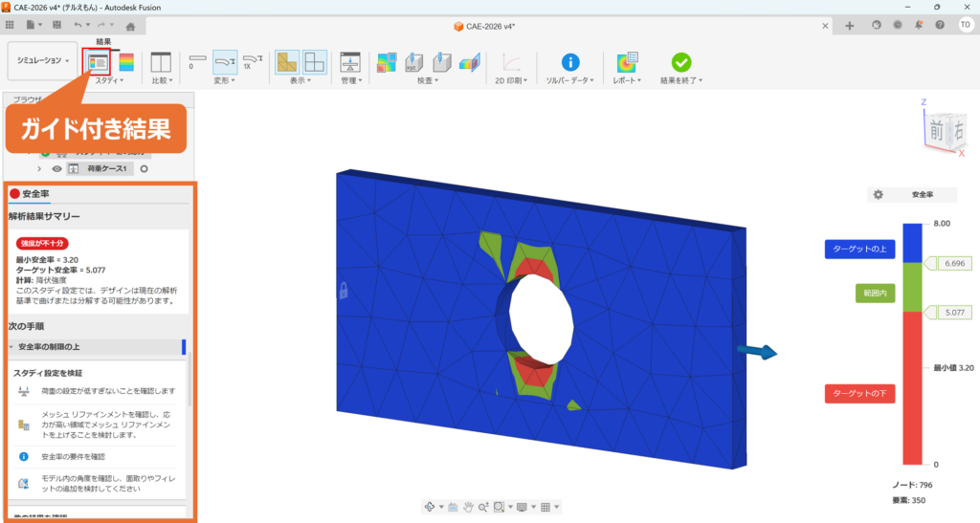Expand the 荷重ケース1 tree node
Screen dimensions: 980x523
[x=38, y=168]
